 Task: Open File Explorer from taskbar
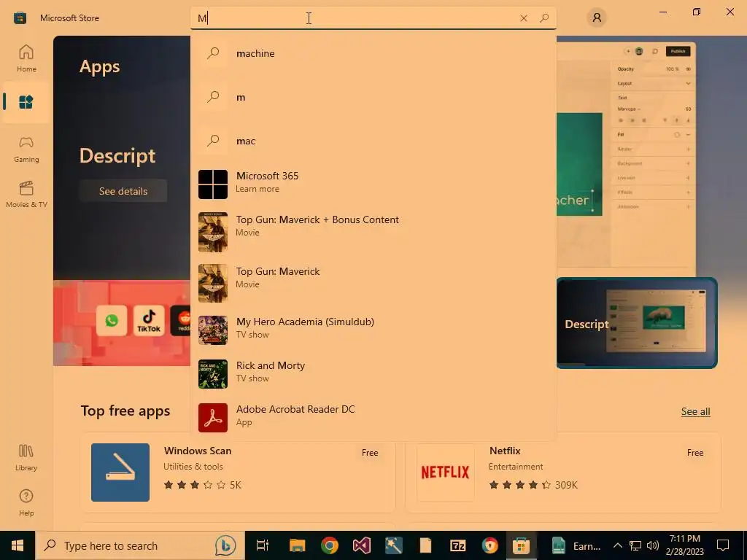(298, 545)
